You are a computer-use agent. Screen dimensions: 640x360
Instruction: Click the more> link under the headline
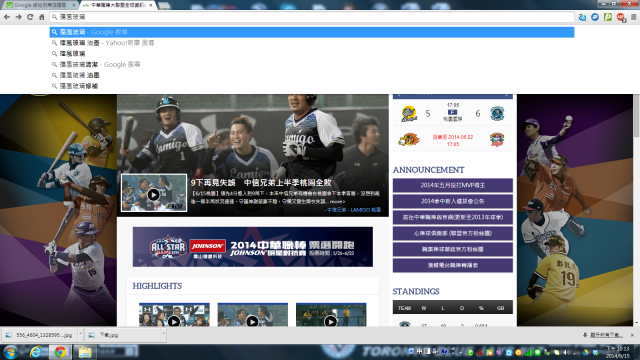(x=337, y=202)
